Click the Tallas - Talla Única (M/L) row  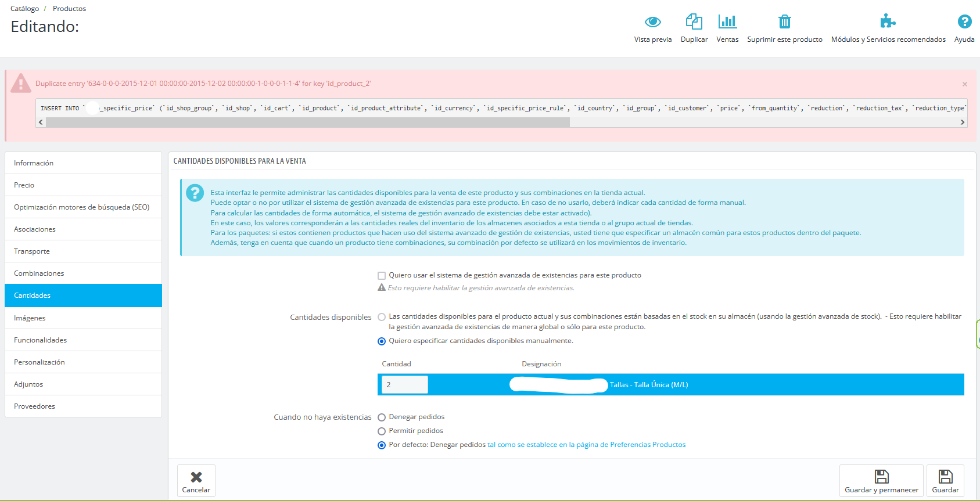coord(671,384)
